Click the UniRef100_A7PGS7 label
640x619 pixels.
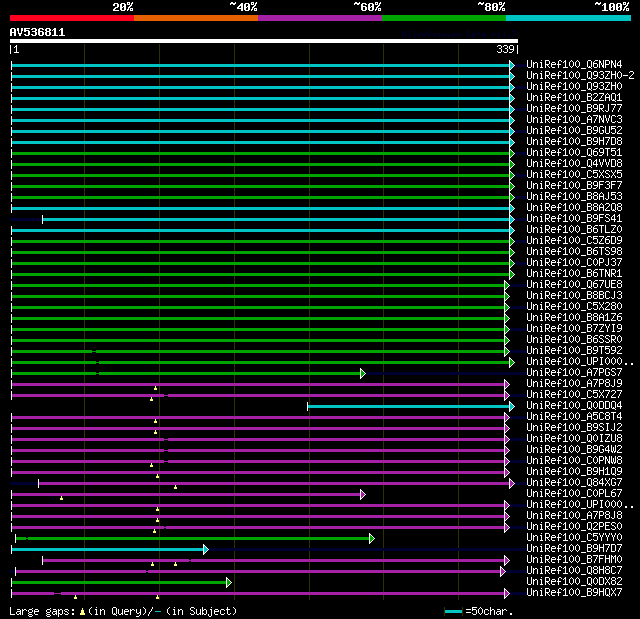coord(574,373)
